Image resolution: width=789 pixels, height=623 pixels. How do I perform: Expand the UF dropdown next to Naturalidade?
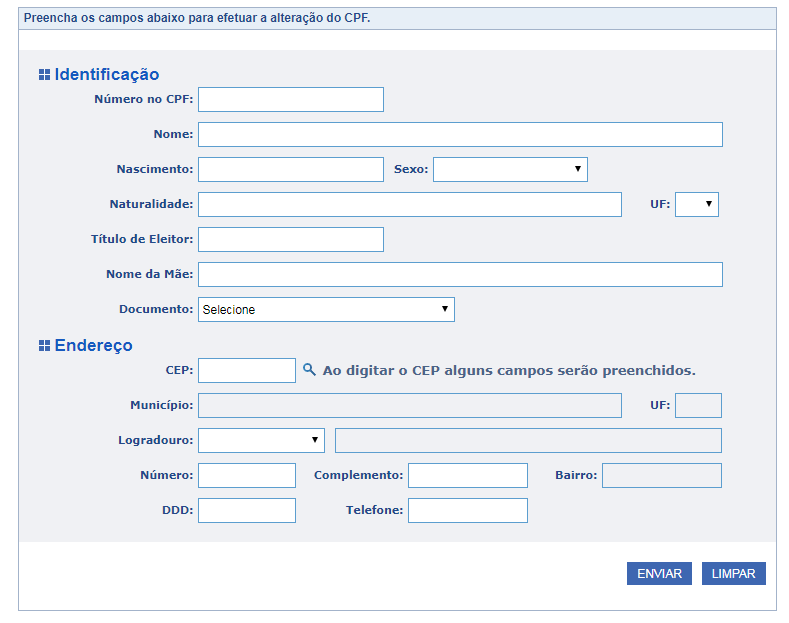[x=697, y=204]
